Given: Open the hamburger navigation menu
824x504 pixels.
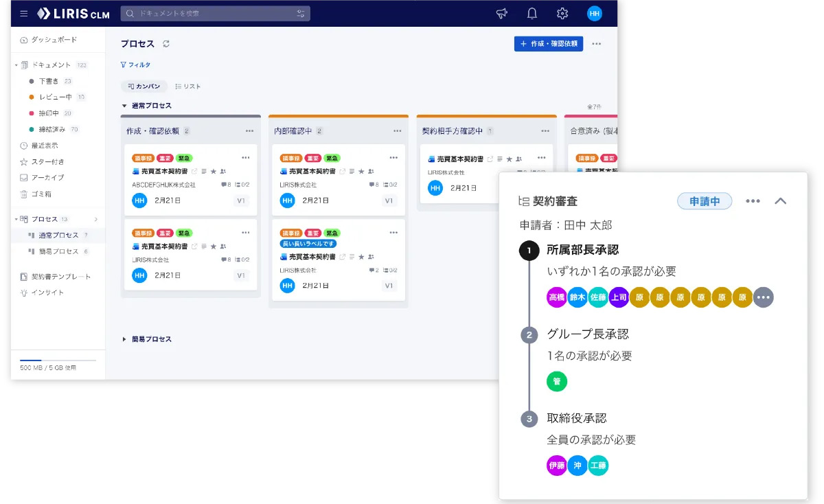Looking at the screenshot, I should (24, 13).
